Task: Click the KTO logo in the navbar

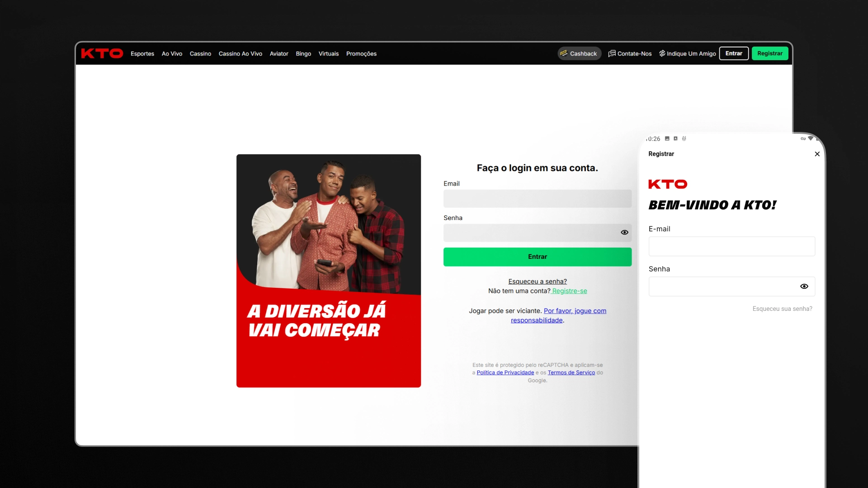Action: (102, 53)
